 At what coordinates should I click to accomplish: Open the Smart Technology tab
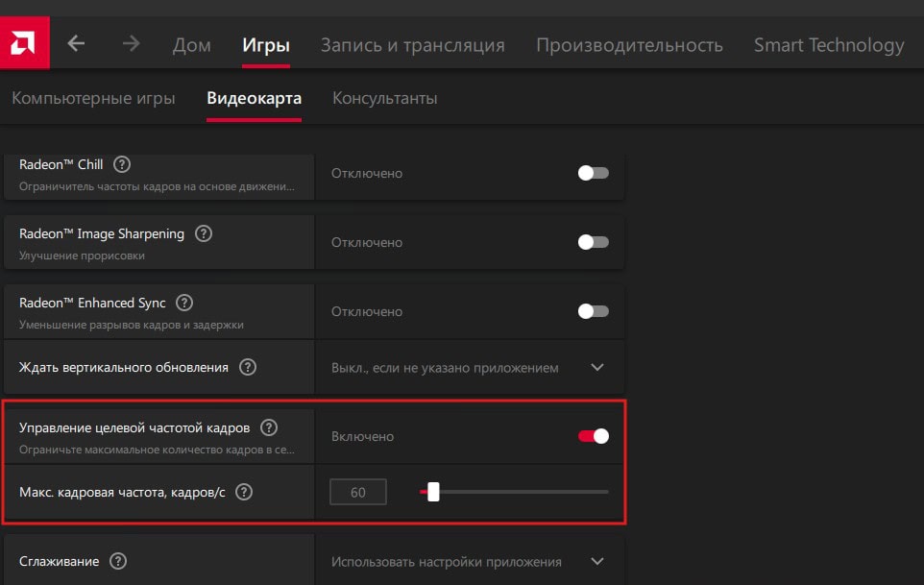pyautogui.click(x=829, y=45)
